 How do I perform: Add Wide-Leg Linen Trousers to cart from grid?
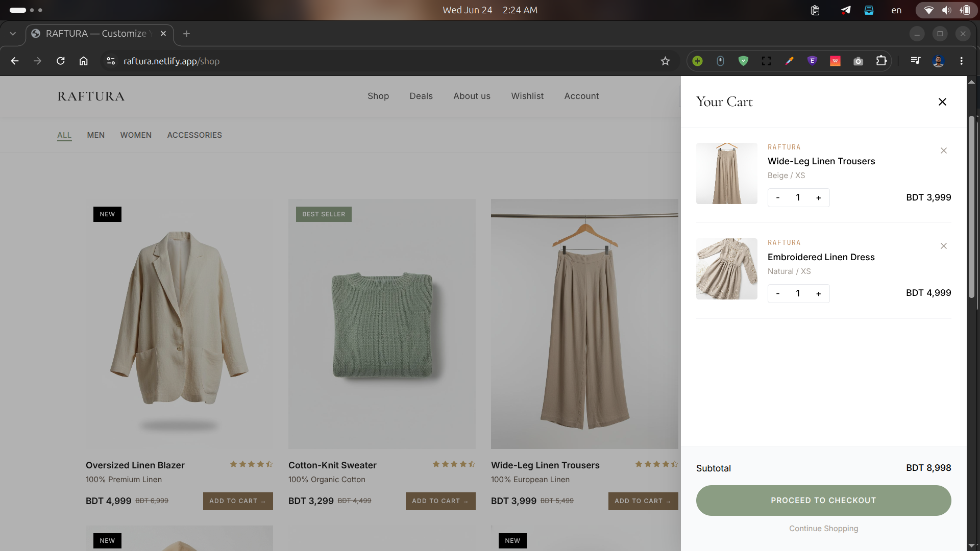643,501
